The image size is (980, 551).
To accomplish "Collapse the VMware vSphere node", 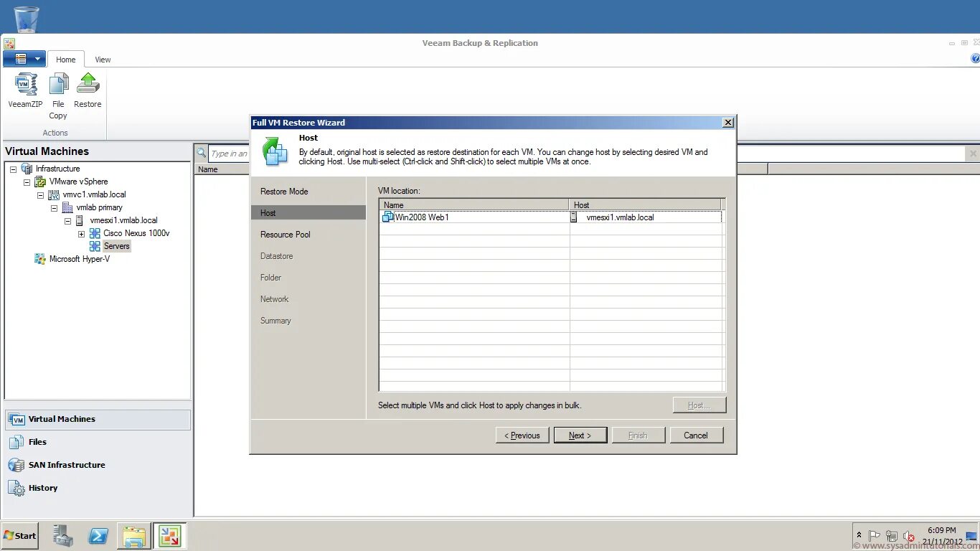I will click(x=27, y=182).
